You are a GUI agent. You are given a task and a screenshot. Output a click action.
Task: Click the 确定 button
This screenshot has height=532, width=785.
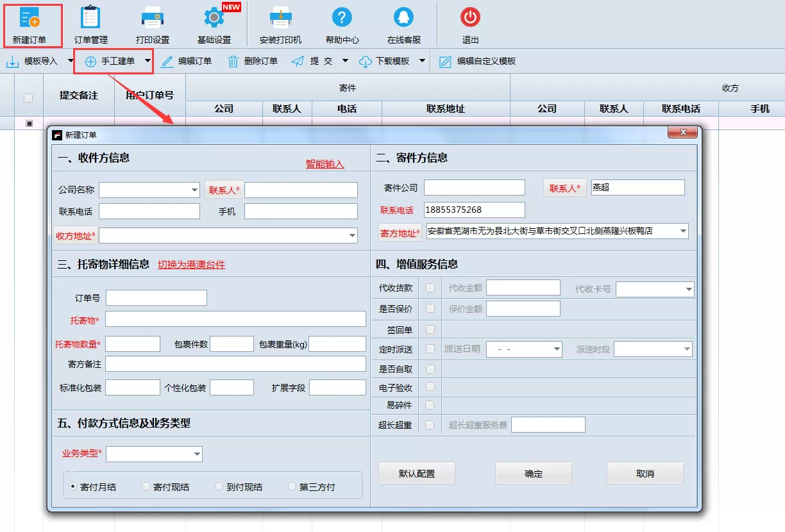[534, 474]
